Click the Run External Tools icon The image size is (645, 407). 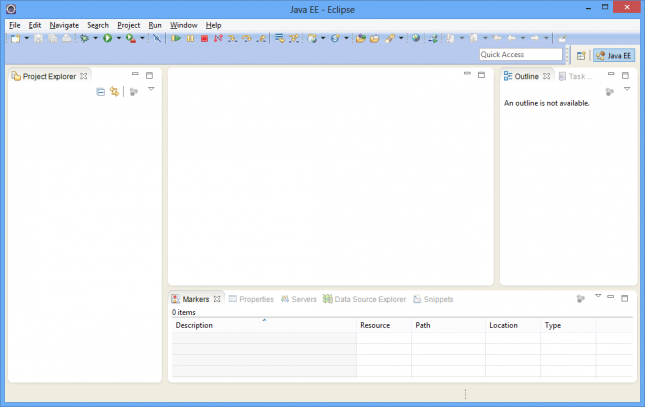click(131, 39)
